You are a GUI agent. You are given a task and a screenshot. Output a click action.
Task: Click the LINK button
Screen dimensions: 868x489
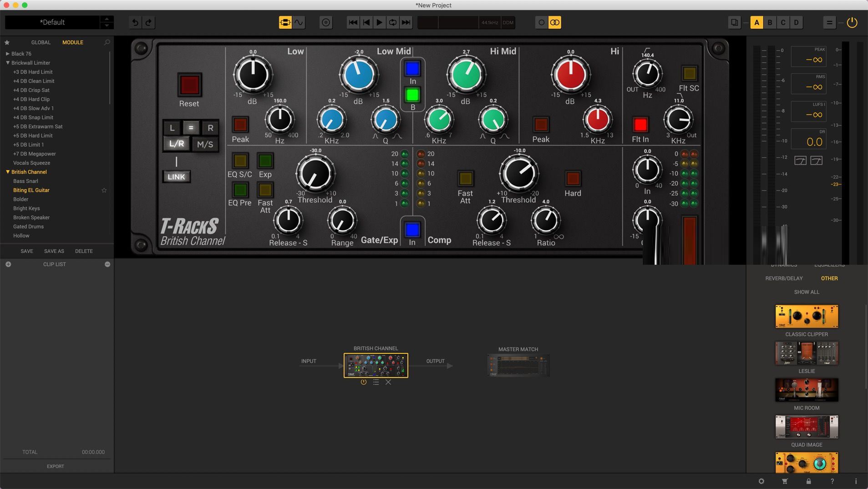[176, 176]
